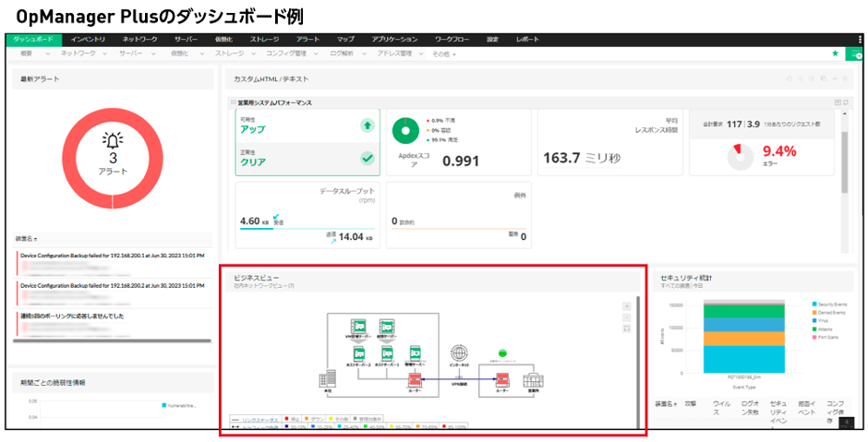
Task: Click the first Device Configuration Backup alert for 192.168.200.1
Action: click(113, 257)
